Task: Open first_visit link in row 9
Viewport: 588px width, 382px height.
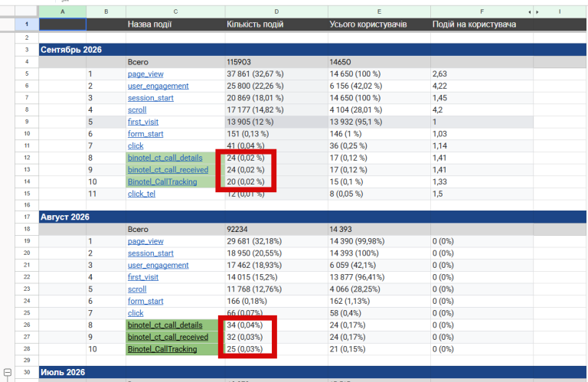Action: (x=143, y=122)
